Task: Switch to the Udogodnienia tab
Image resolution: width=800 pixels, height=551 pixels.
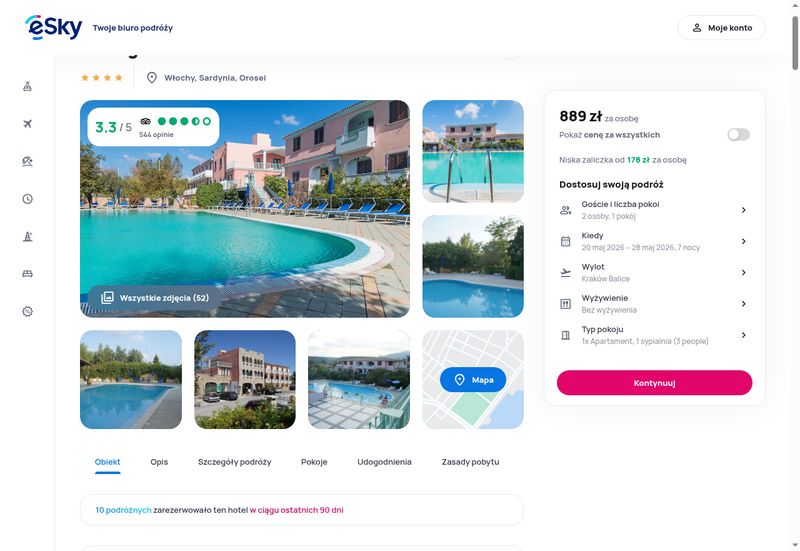Action: pos(384,462)
